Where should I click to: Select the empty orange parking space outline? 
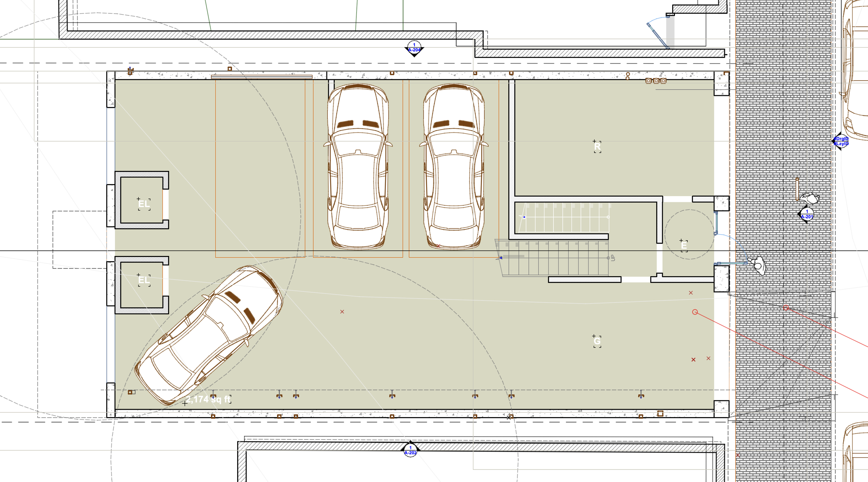tap(260, 168)
